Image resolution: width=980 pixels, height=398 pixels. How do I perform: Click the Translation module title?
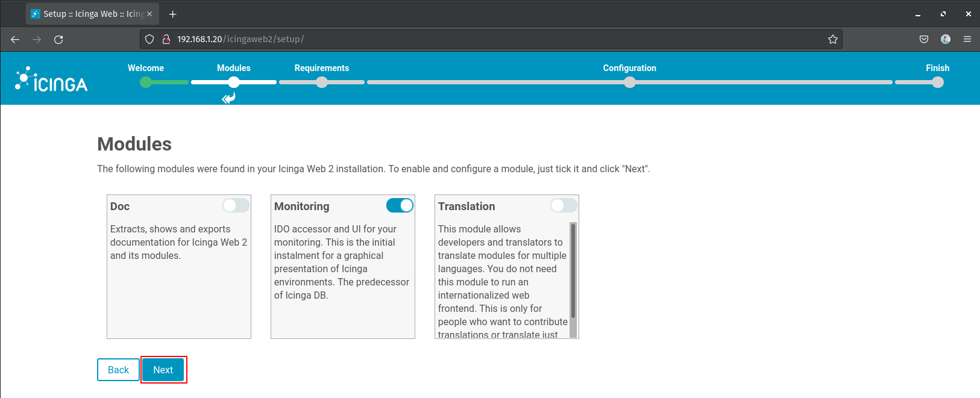tap(466, 207)
